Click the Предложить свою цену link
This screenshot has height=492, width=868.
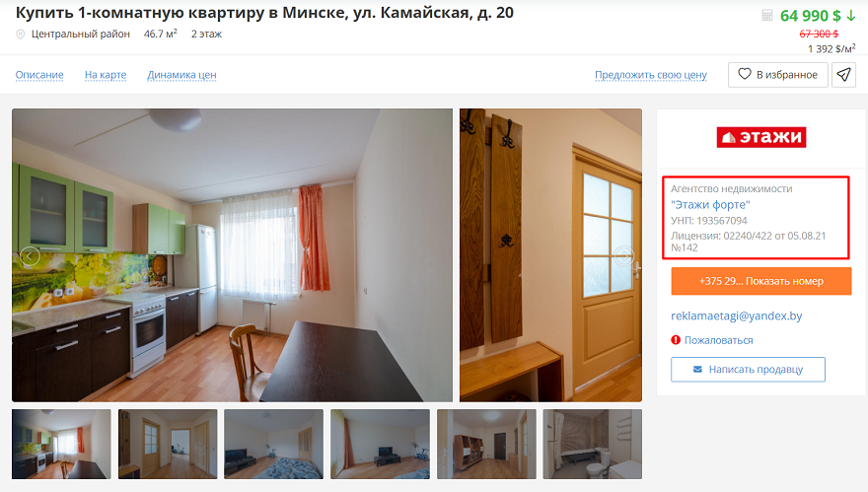coord(651,75)
